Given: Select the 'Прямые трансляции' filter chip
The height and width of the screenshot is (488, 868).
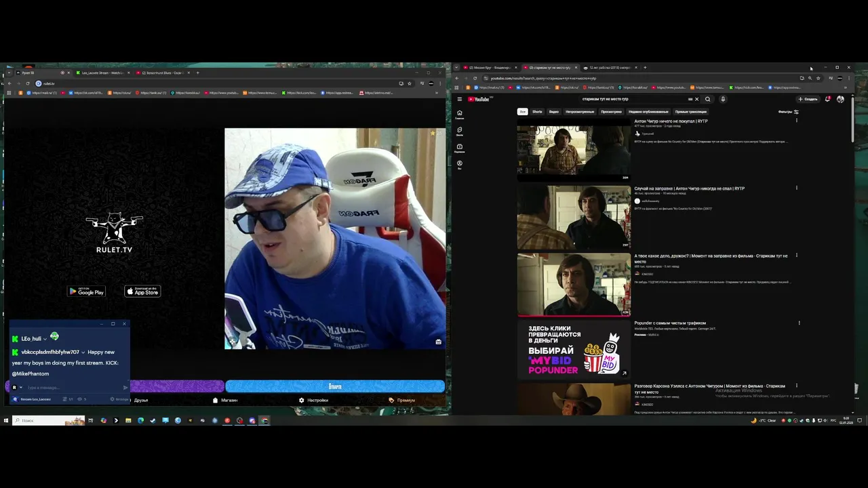Looking at the screenshot, I should [690, 112].
